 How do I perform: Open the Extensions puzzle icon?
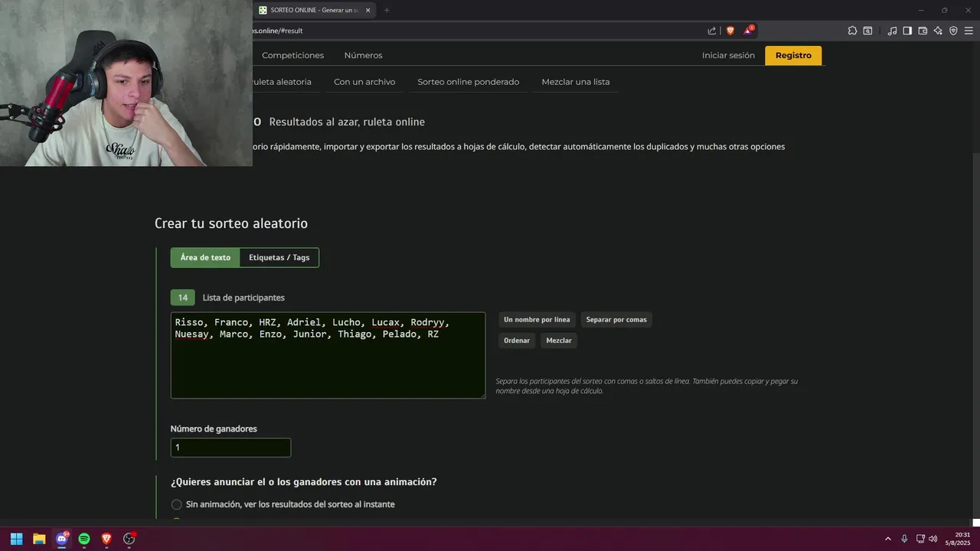click(x=852, y=31)
